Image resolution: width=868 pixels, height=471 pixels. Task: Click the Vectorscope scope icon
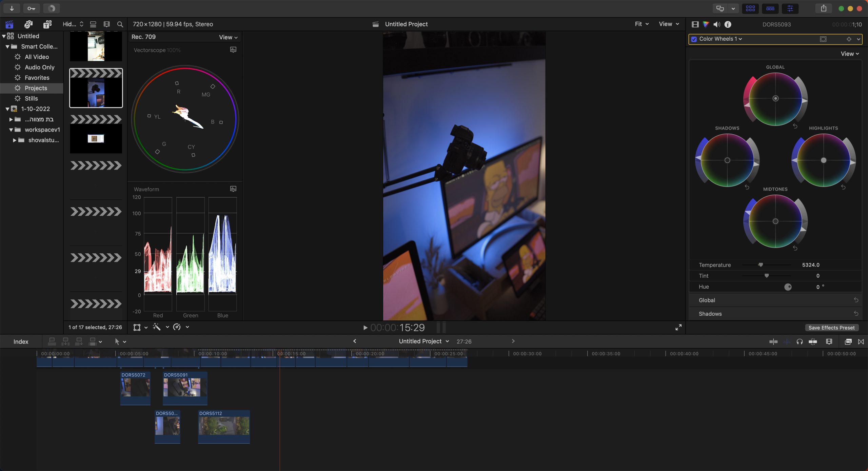233,49
